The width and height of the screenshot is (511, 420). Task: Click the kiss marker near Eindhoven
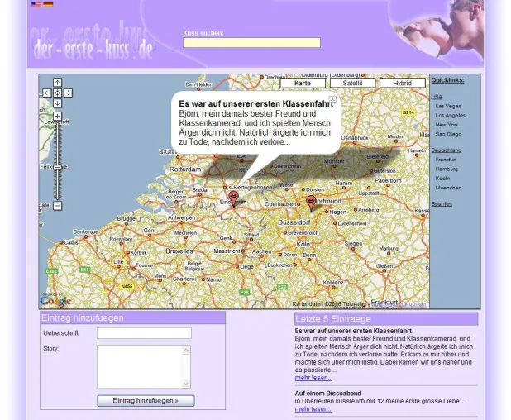pos(233,198)
